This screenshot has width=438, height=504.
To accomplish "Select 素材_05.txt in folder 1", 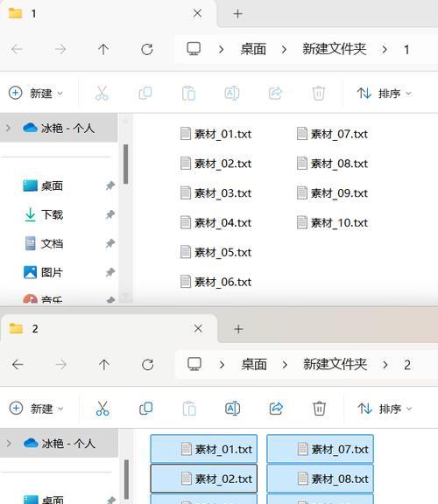I will click(215, 252).
